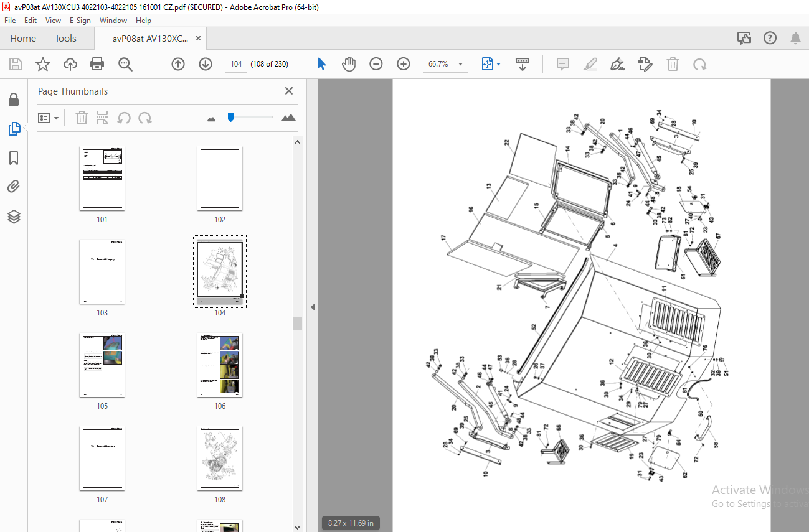Select page 106 thumbnail
The width and height of the screenshot is (809, 532).
coord(220,366)
